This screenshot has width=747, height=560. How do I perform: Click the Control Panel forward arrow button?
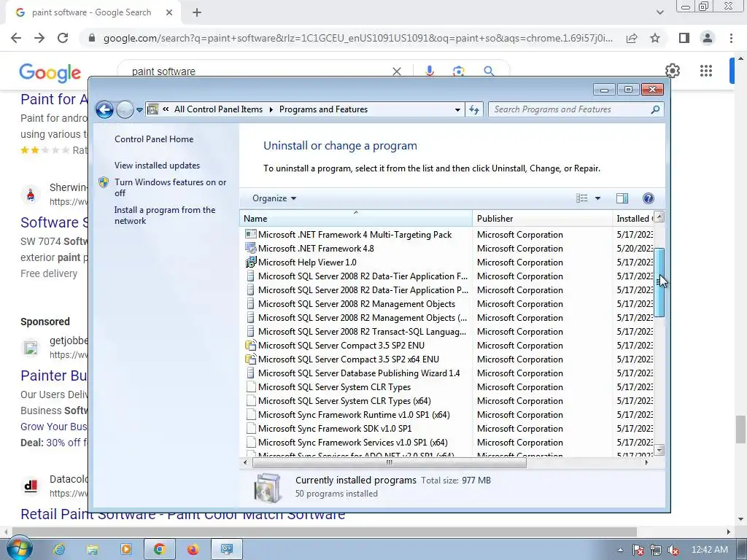coord(125,109)
